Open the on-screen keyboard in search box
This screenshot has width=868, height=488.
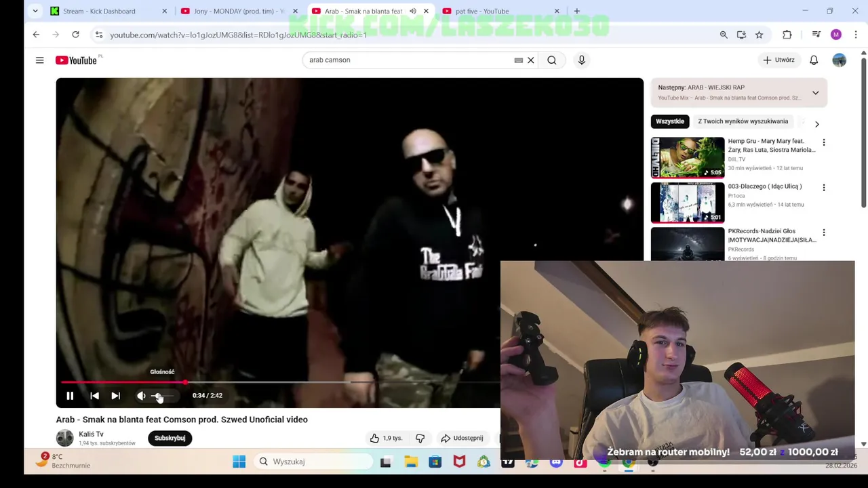pyautogui.click(x=519, y=60)
